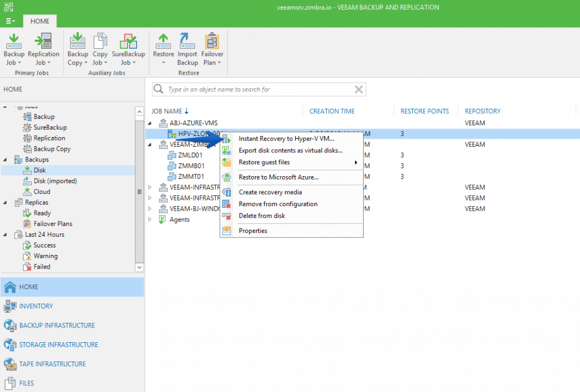Expand the VEEAM-BJ-WIND job row
The width and height of the screenshot is (580, 392).
point(150,208)
